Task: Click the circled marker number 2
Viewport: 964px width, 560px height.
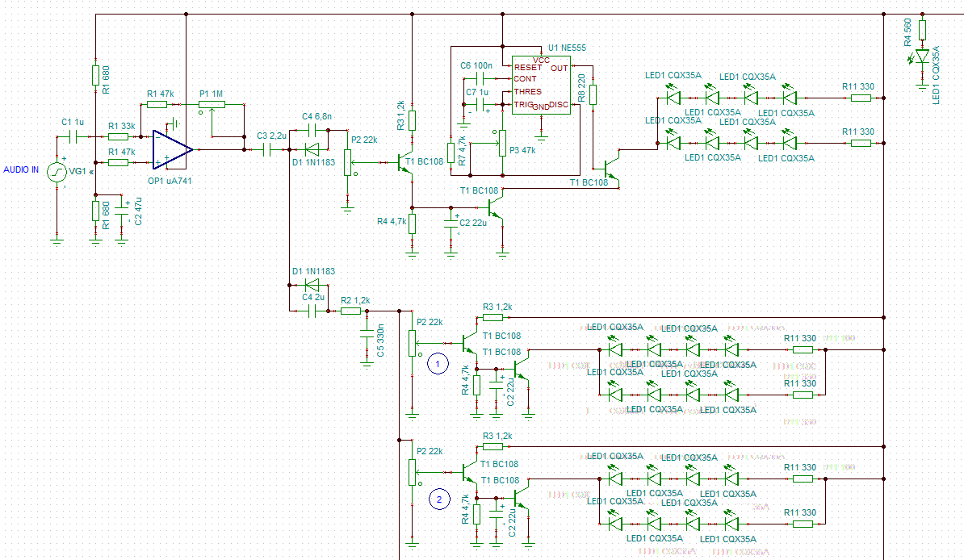Action: pos(439,499)
